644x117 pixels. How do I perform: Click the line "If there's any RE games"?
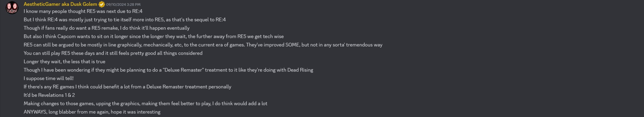127,87
